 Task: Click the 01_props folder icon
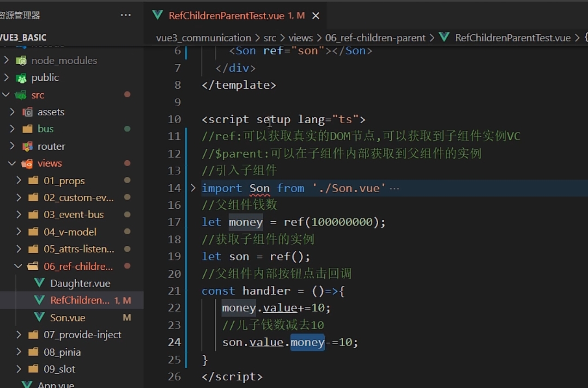(x=33, y=181)
